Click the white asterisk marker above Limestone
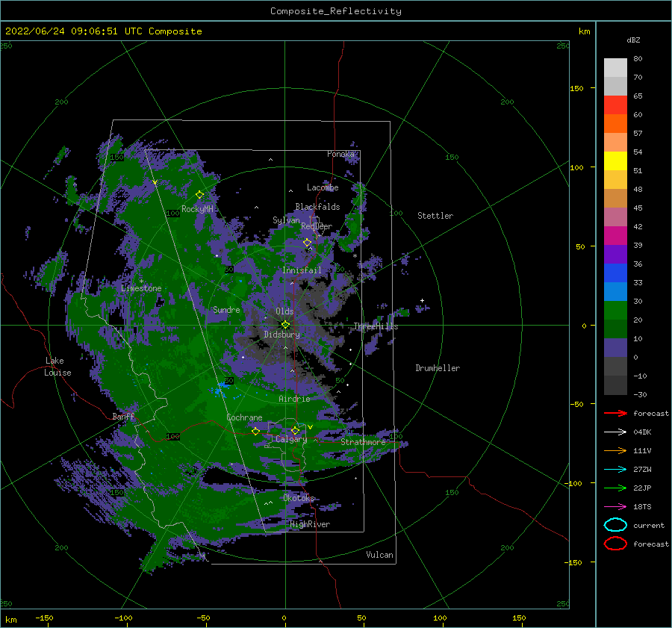This screenshot has height=628, width=672. (x=141, y=282)
